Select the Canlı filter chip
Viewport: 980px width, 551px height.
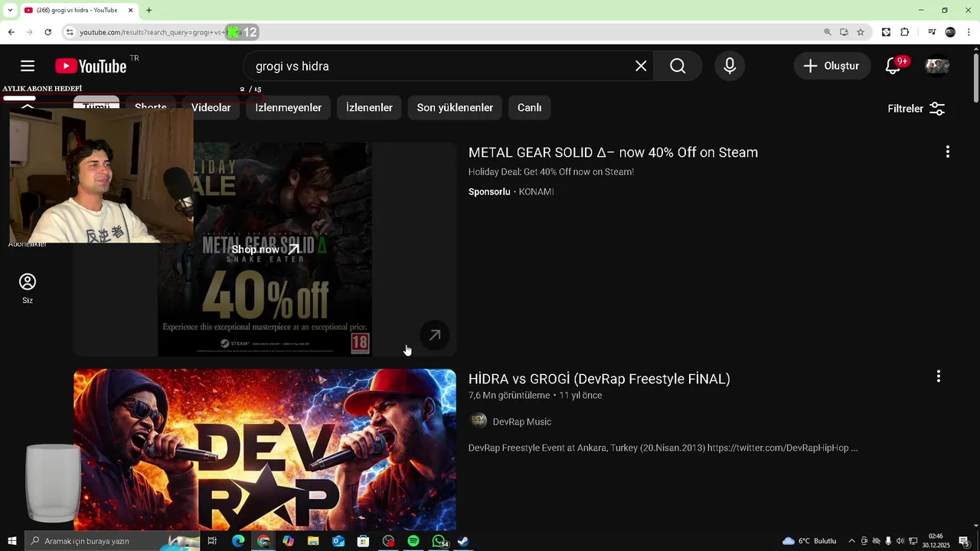(529, 108)
